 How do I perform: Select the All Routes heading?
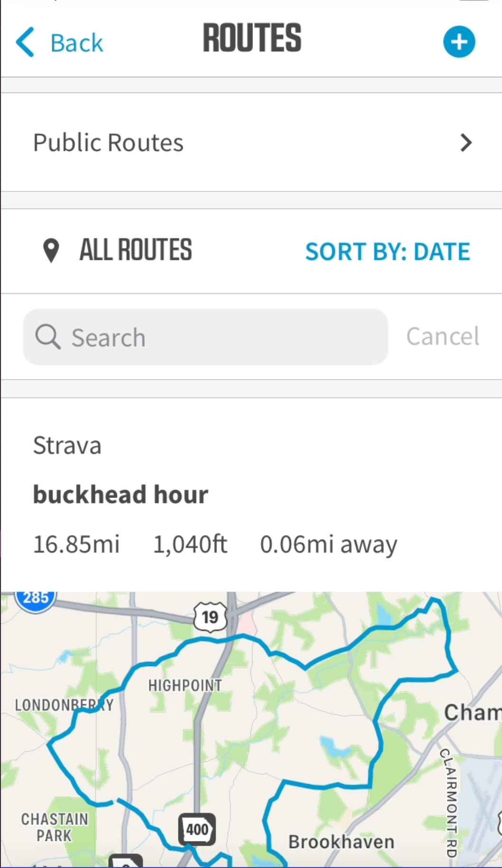click(x=136, y=250)
